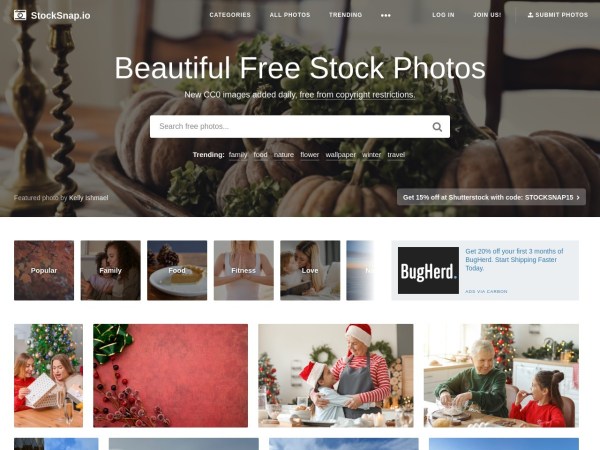The image size is (600, 450).
Task: Click the StockSnap.io camera logo icon
Action: pyautogui.click(x=20, y=15)
